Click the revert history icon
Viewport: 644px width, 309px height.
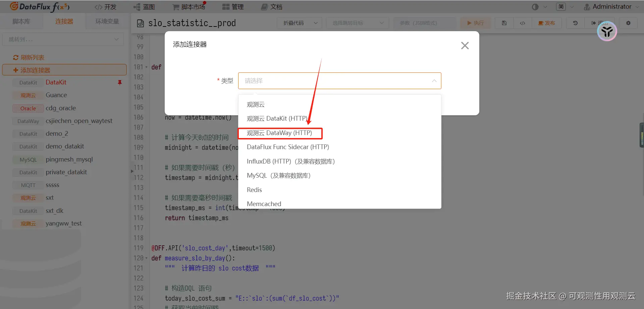575,23
